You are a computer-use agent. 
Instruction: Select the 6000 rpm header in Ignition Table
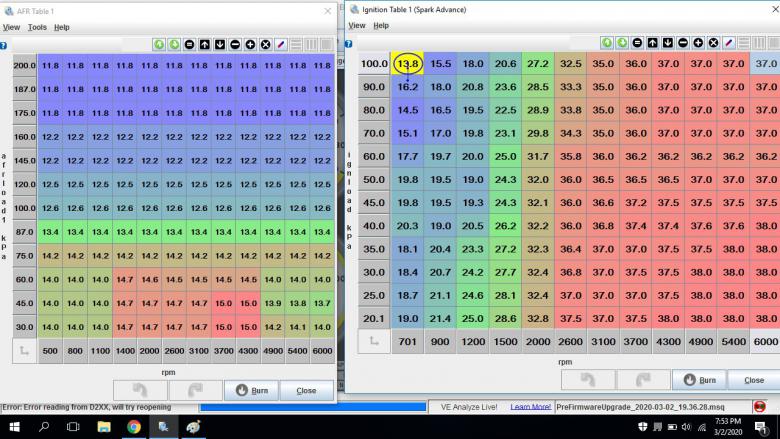(x=764, y=340)
